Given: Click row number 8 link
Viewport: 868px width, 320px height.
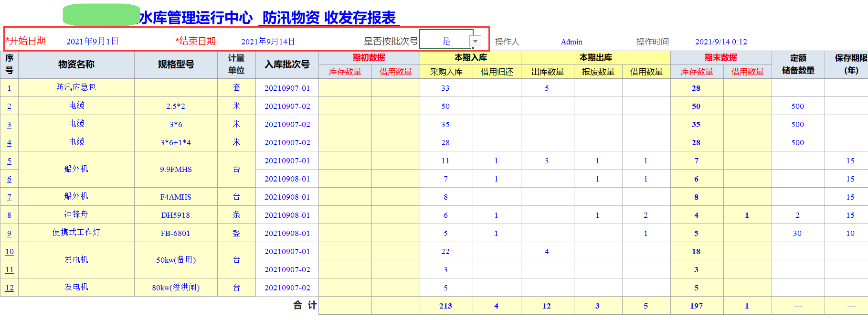Looking at the screenshot, I should 9,215.
